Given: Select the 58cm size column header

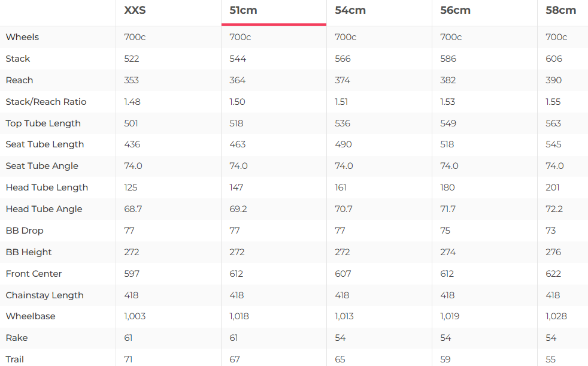Looking at the screenshot, I should (560, 11).
